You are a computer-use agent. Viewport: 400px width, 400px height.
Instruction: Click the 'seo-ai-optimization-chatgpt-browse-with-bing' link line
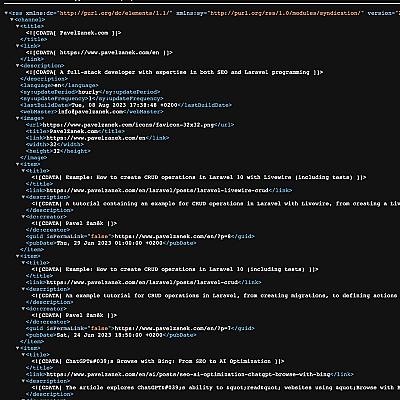tap(190, 374)
